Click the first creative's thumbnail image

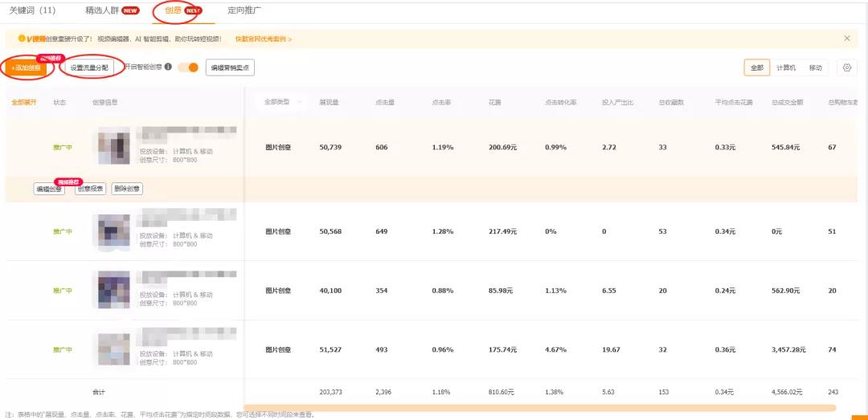point(114,146)
